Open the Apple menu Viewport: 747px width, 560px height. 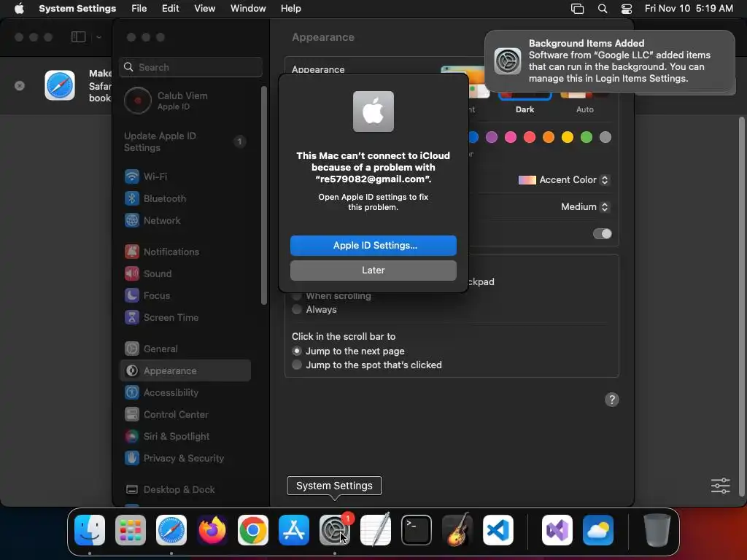pos(19,9)
